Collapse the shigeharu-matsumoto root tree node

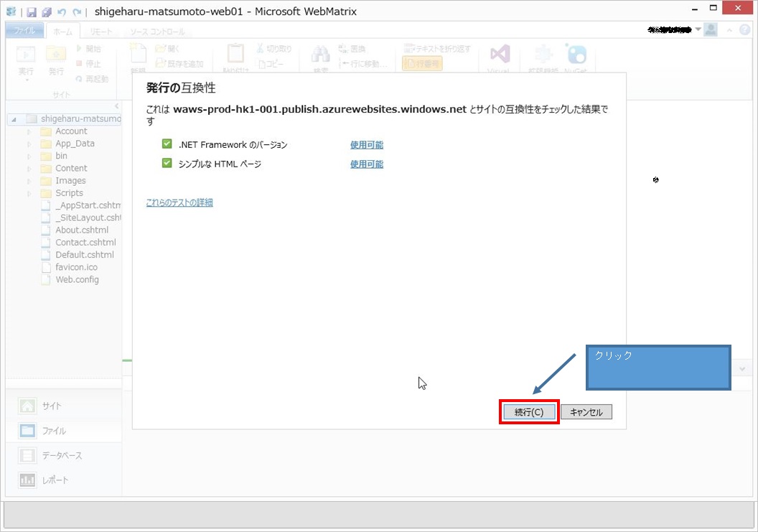(x=14, y=119)
